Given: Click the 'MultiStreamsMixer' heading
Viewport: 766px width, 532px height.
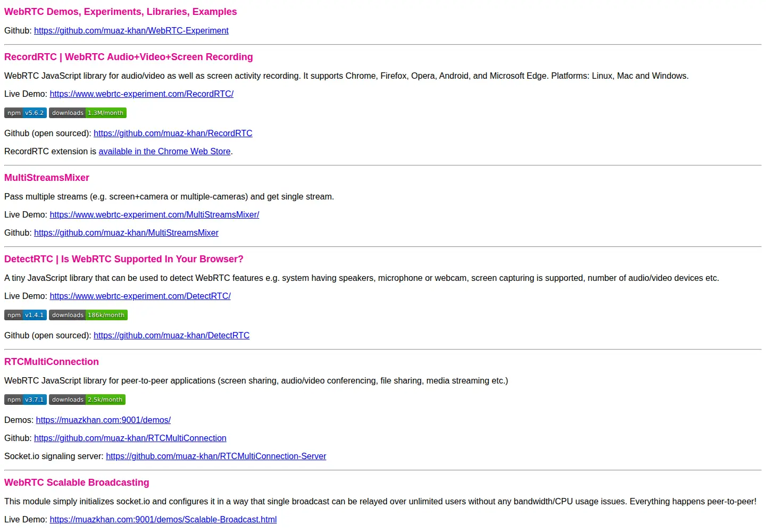Looking at the screenshot, I should pyautogui.click(x=47, y=178).
